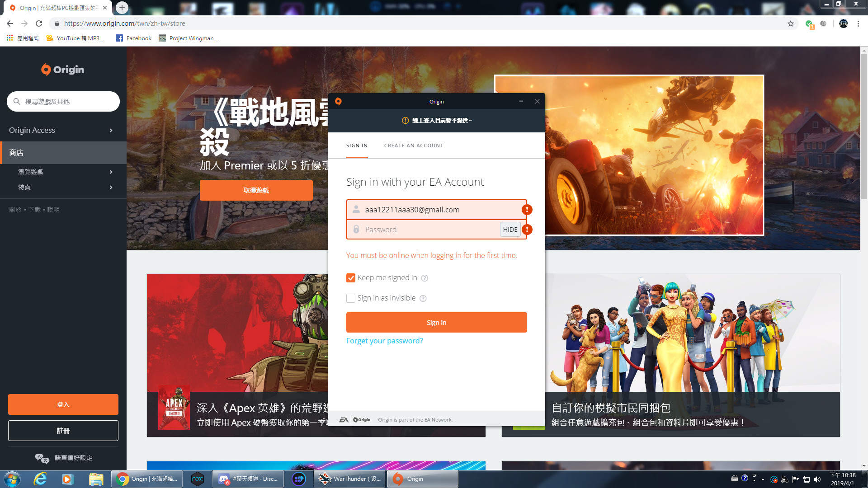
Task: Click the Origin logo in the website sidebar
Action: tap(62, 70)
